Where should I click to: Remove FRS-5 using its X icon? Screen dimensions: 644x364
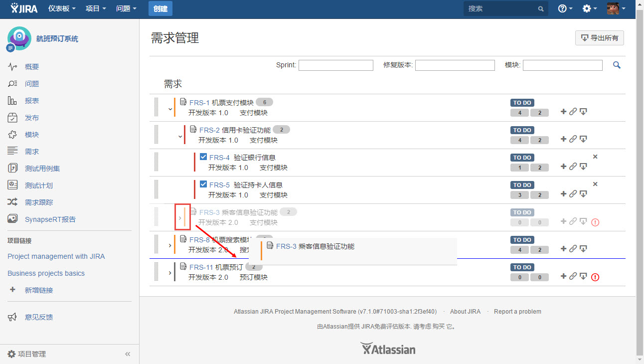(x=595, y=184)
